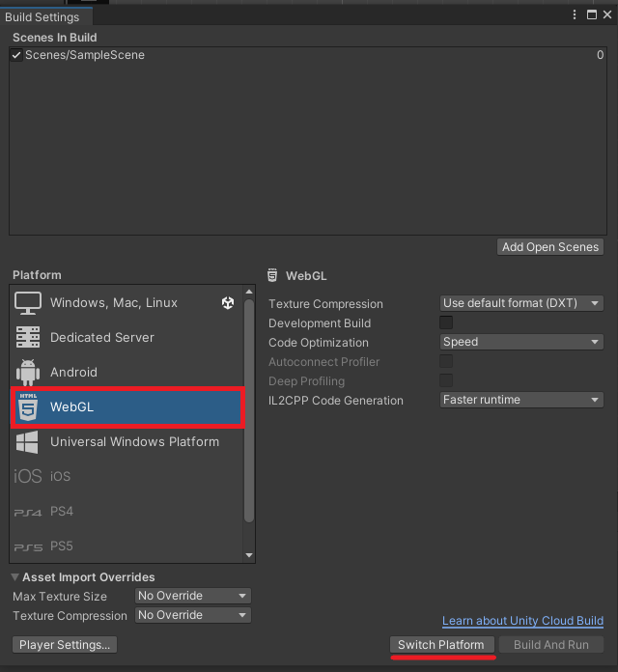Enable the Development Build checkbox
Image resolution: width=618 pixels, height=672 pixels.
tap(446, 322)
